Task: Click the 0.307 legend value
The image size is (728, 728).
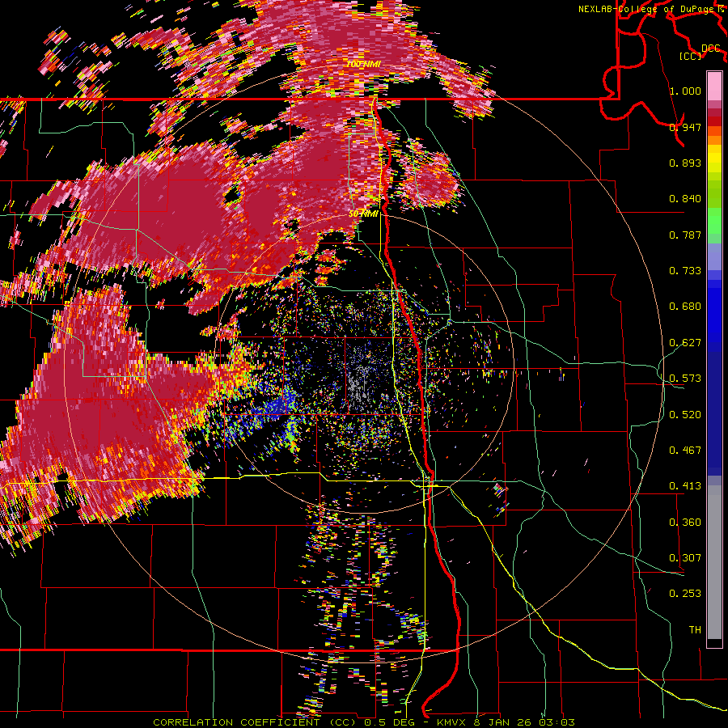Action: tap(685, 558)
